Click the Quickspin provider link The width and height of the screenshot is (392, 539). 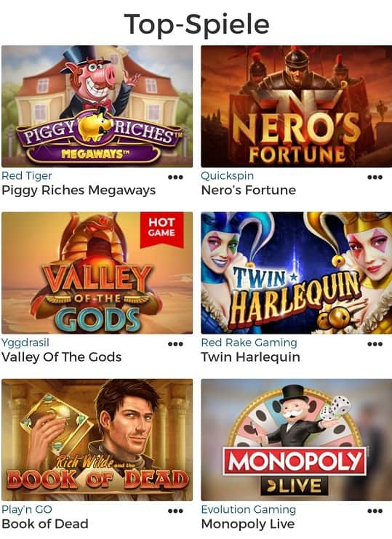pyautogui.click(x=228, y=175)
